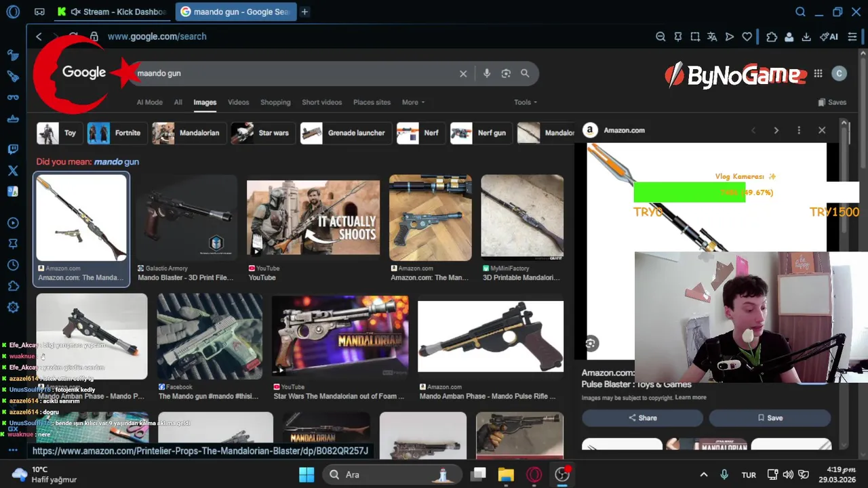
Task: Open the Google apps grid
Action: [x=818, y=73]
